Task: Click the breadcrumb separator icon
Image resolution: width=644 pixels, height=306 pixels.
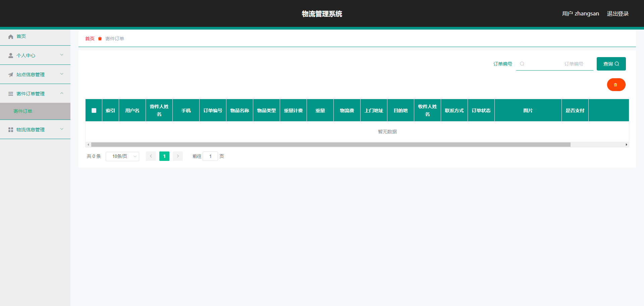Action: tap(100, 39)
